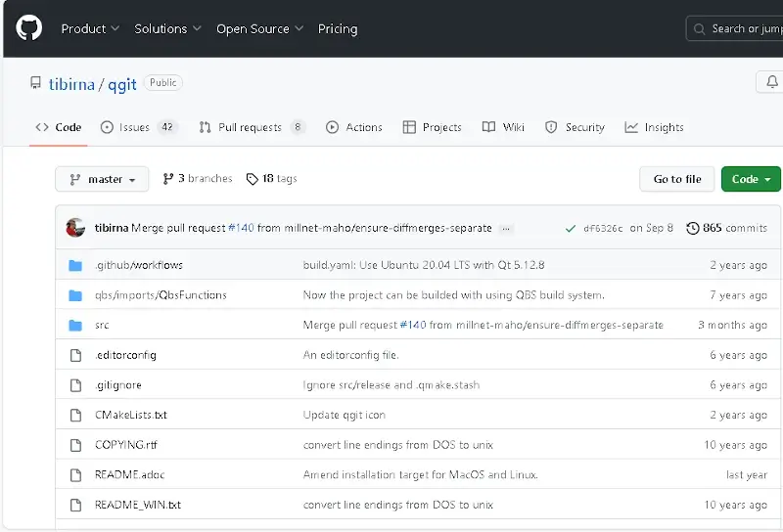Open the Product menu dropdown
This screenshot has width=783, height=532.
tap(90, 28)
